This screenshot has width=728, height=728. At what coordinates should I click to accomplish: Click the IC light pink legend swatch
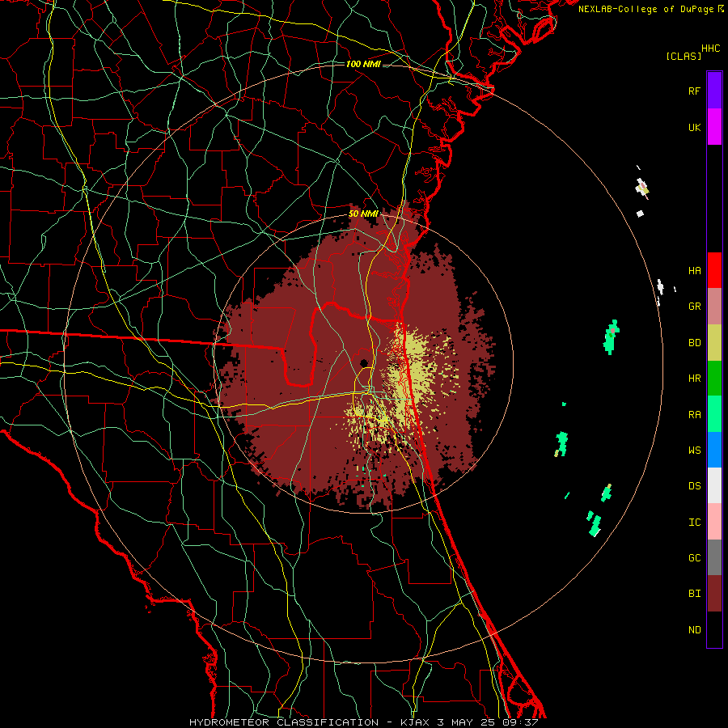coord(714,522)
